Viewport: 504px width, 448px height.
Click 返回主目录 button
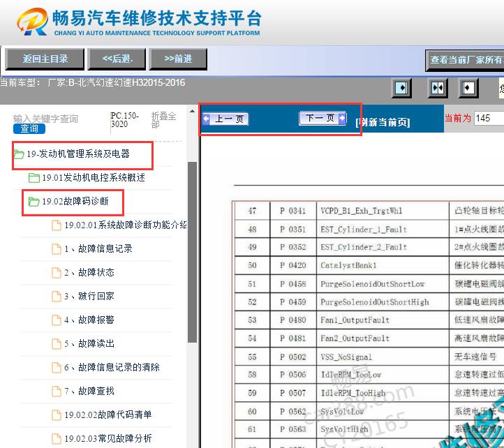45,59
